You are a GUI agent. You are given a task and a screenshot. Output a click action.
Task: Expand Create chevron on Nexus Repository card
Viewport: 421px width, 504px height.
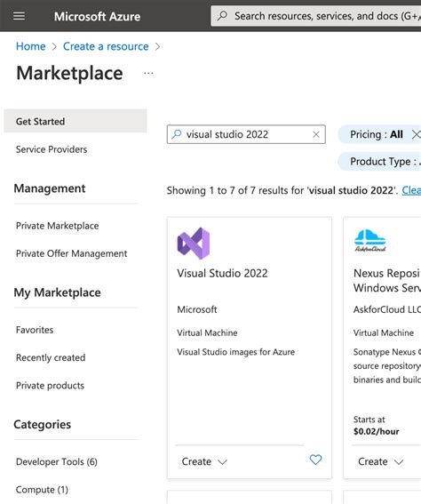click(399, 462)
